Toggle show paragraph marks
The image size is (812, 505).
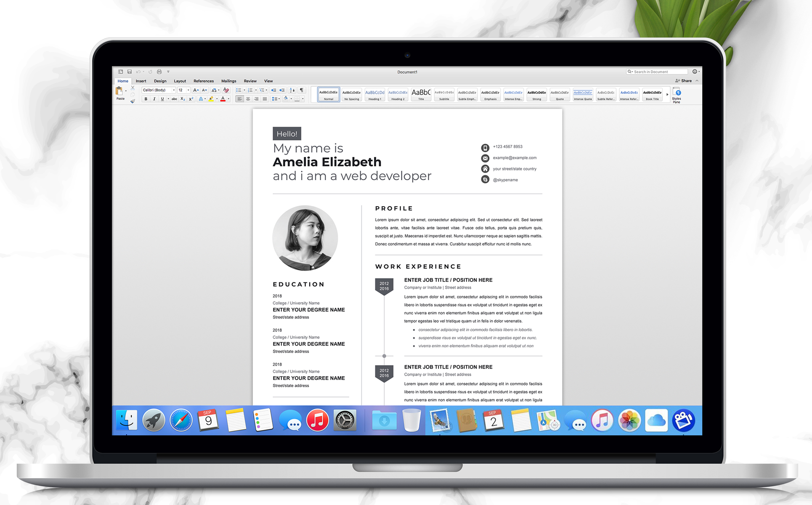point(302,90)
